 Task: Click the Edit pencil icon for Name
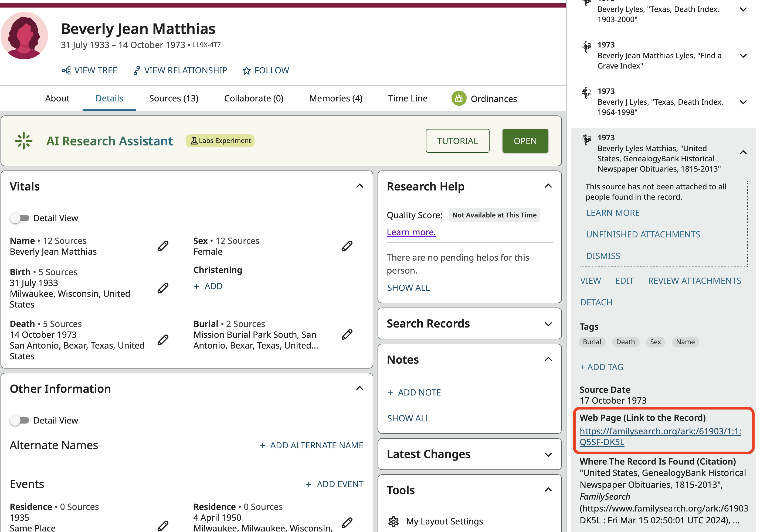click(x=163, y=246)
